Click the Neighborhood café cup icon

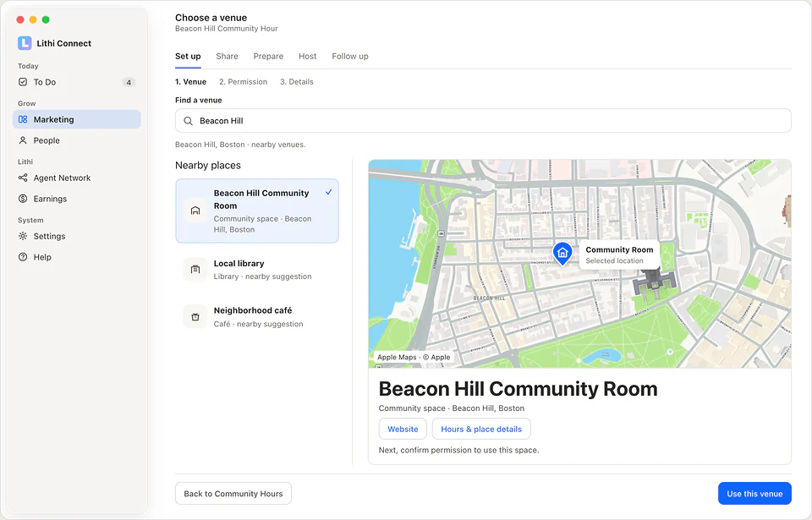(195, 316)
